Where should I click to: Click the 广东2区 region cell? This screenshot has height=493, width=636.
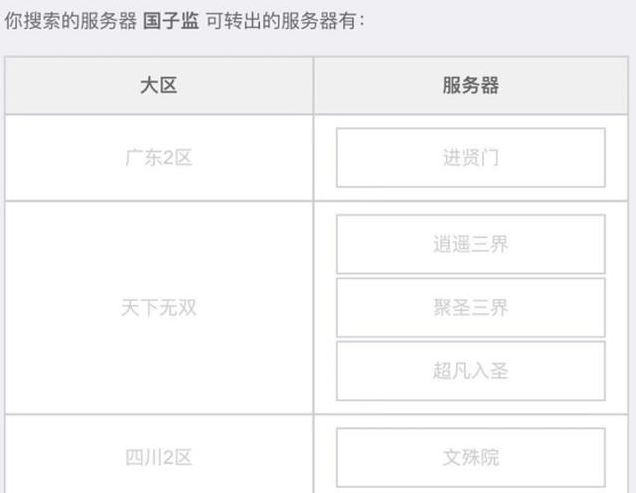(x=159, y=157)
